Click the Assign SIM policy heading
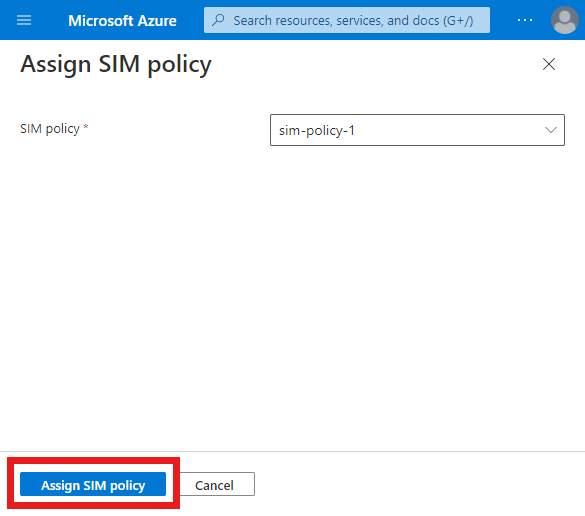The height and width of the screenshot is (516, 585). tap(116, 65)
